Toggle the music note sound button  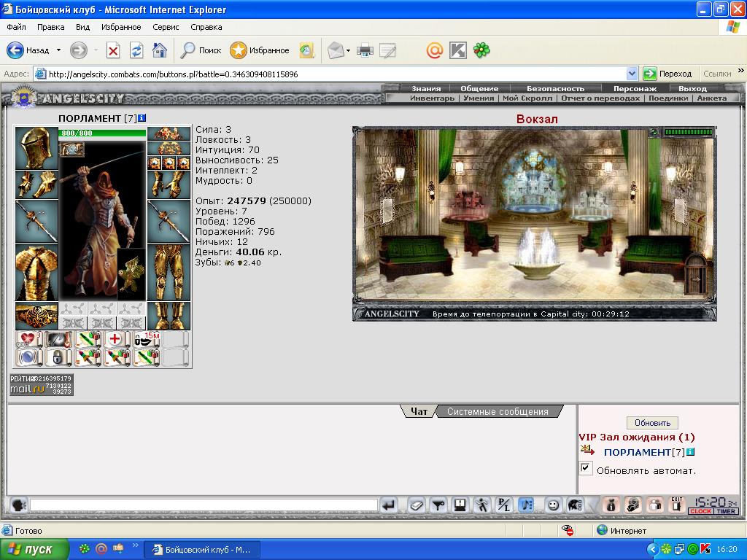click(526, 505)
